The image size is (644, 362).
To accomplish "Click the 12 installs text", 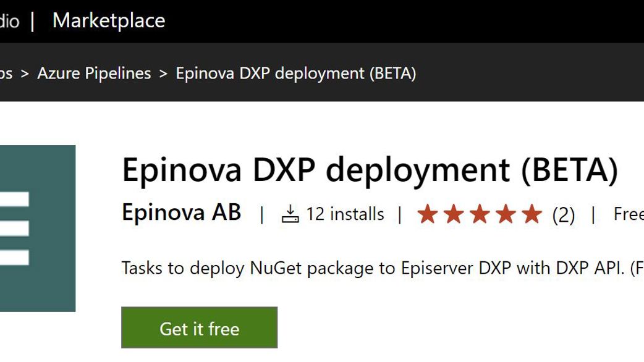I will point(345,214).
